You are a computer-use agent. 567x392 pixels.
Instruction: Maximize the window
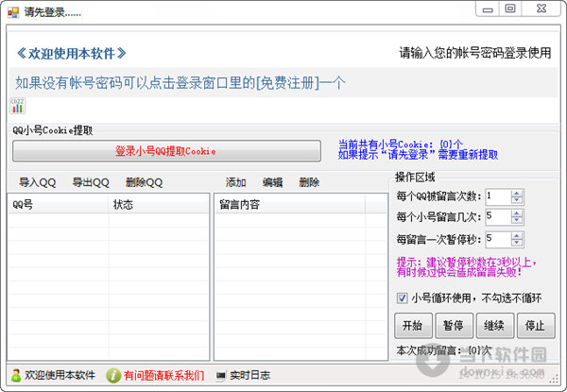click(x=510, y=9)
